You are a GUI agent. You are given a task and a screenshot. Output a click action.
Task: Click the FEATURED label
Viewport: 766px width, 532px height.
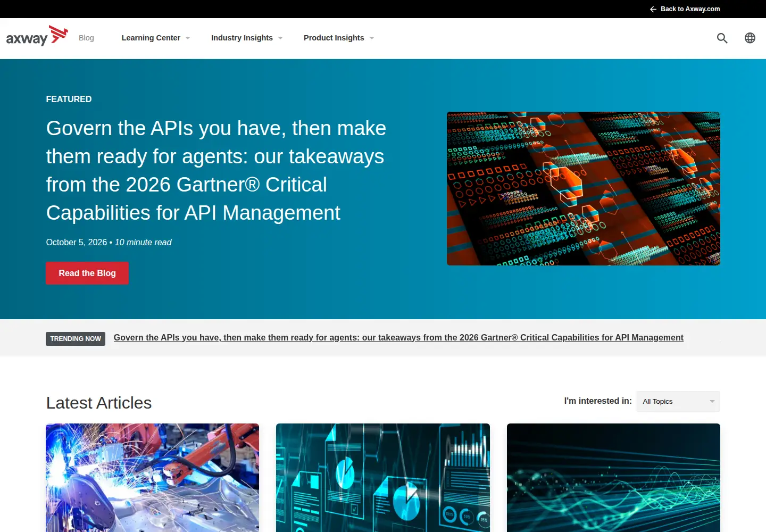click(69, 99)
